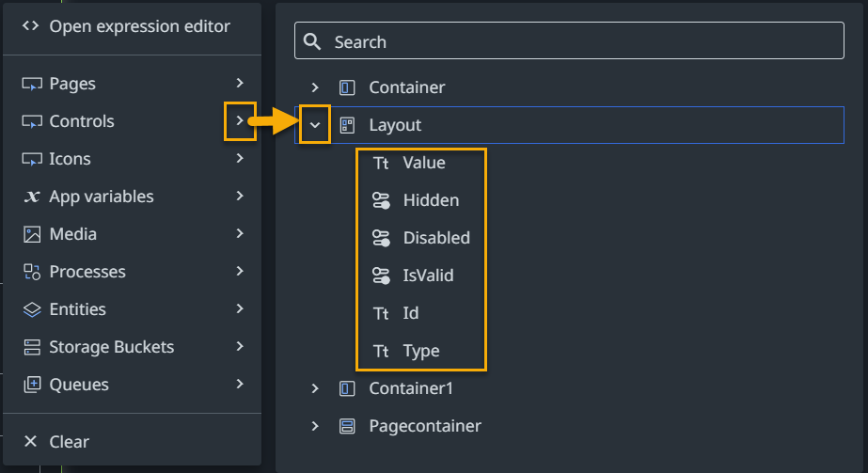Open the Queues menu entry

[132, 385]
